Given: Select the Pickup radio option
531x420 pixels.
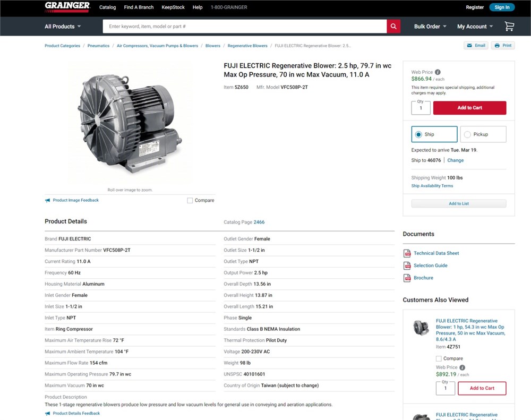Looking at the screenshot, I should (x=483, y=134).
